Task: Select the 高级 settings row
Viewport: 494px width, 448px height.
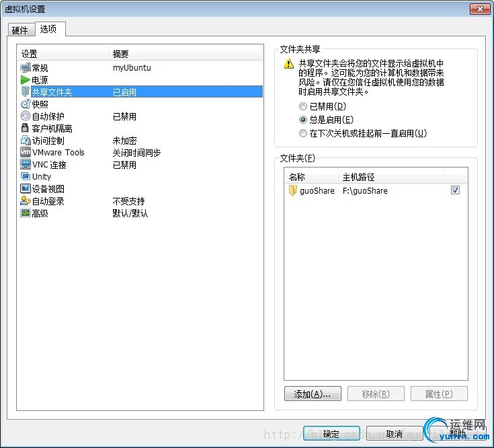Action: [140, 213]
